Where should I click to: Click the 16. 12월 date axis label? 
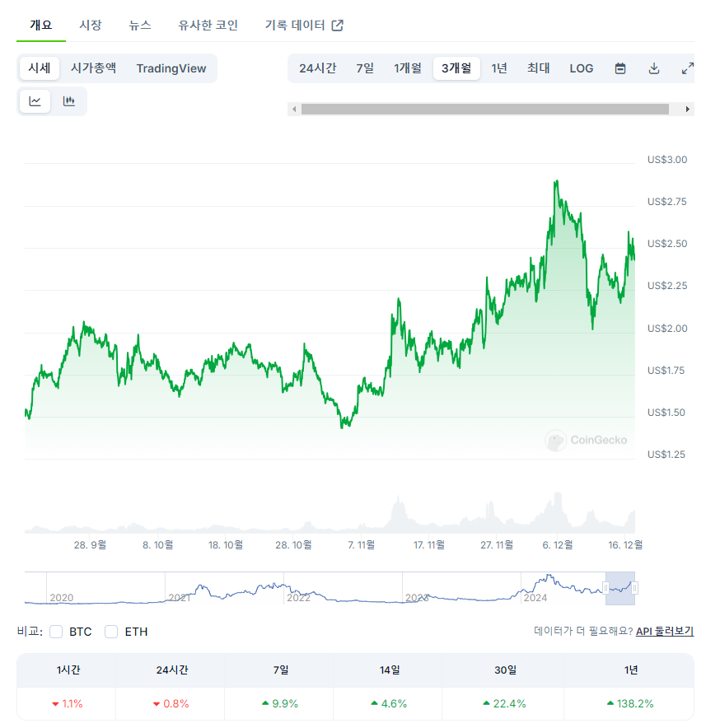625,545
